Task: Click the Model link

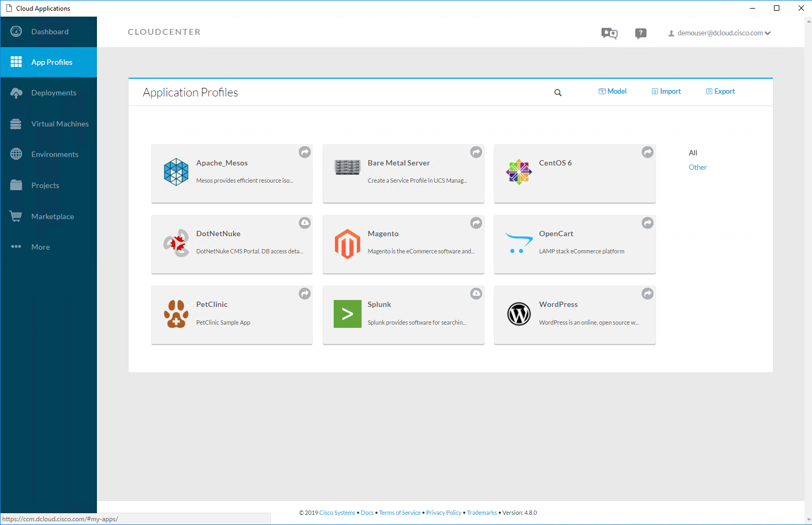Action: point(613,91)
